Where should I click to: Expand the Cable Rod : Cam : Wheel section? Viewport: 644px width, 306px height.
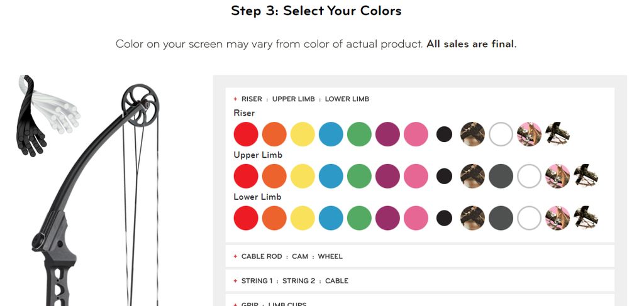[419, 256]
